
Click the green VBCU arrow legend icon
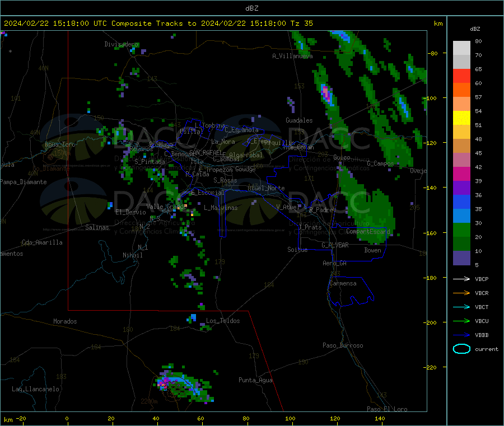(461, 321)
